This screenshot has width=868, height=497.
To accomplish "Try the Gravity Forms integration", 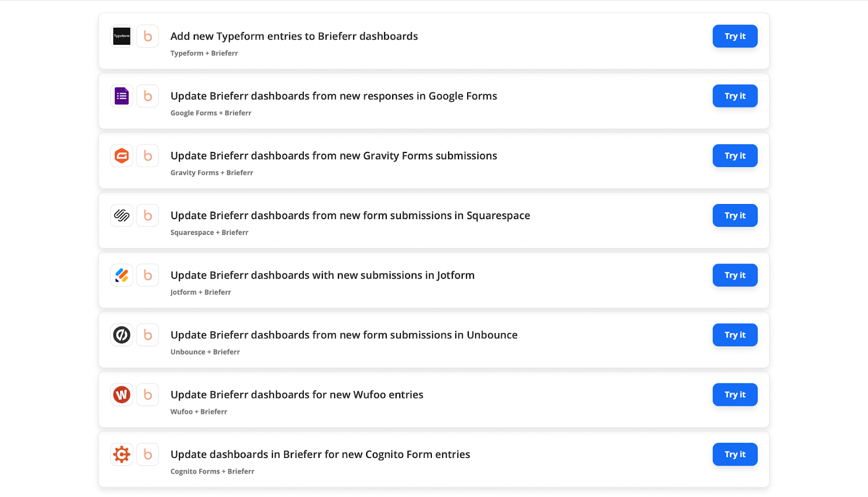I will coord(735,156).
